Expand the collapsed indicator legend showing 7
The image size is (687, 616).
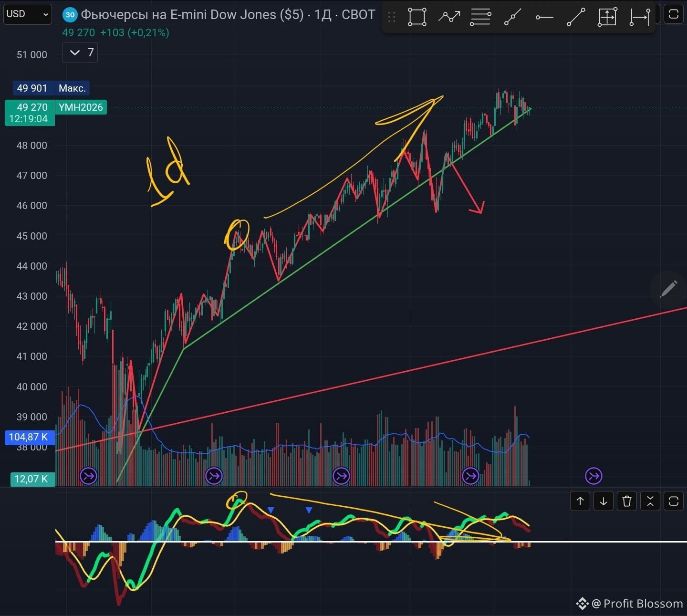click(80, 52)
